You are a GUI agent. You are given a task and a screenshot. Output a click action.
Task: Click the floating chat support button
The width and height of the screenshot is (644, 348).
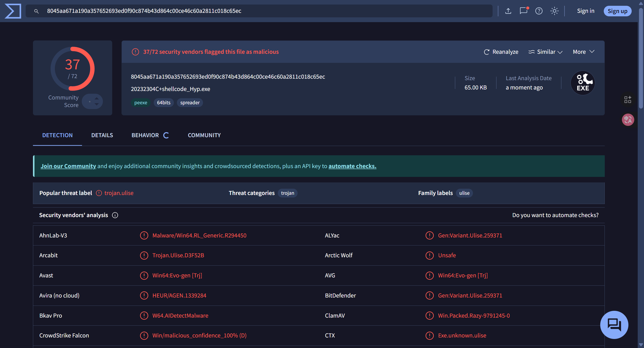(614, 325)
